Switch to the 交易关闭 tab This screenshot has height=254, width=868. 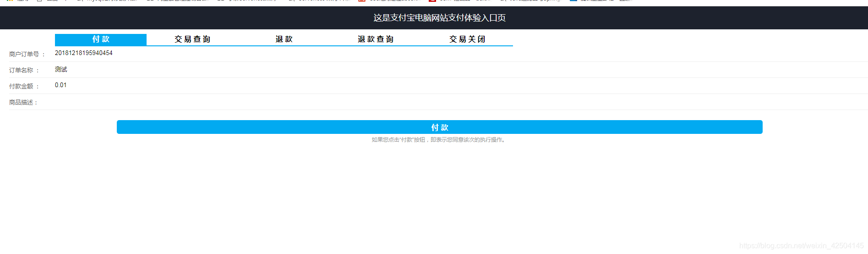click(467, 39)
